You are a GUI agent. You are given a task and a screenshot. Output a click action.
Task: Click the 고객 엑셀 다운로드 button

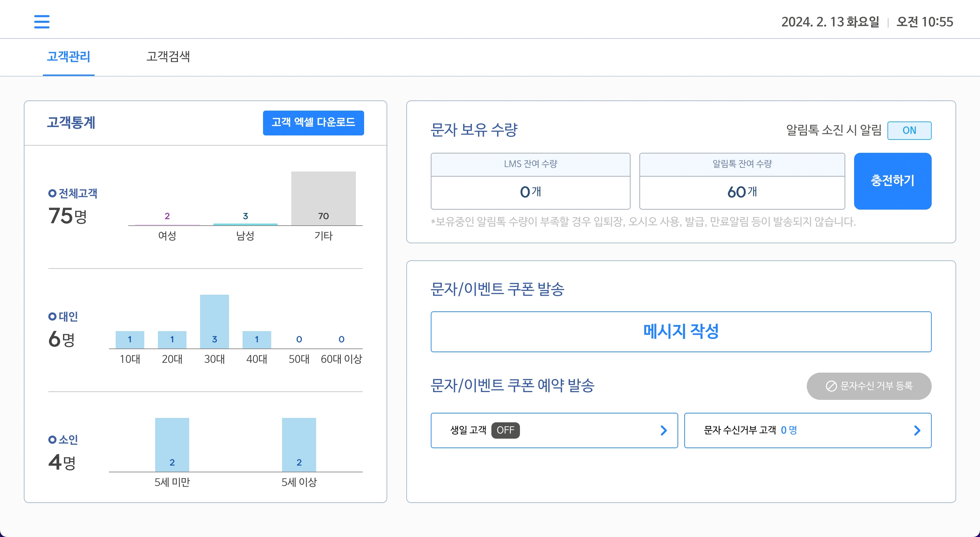click(x=313, y=123)
